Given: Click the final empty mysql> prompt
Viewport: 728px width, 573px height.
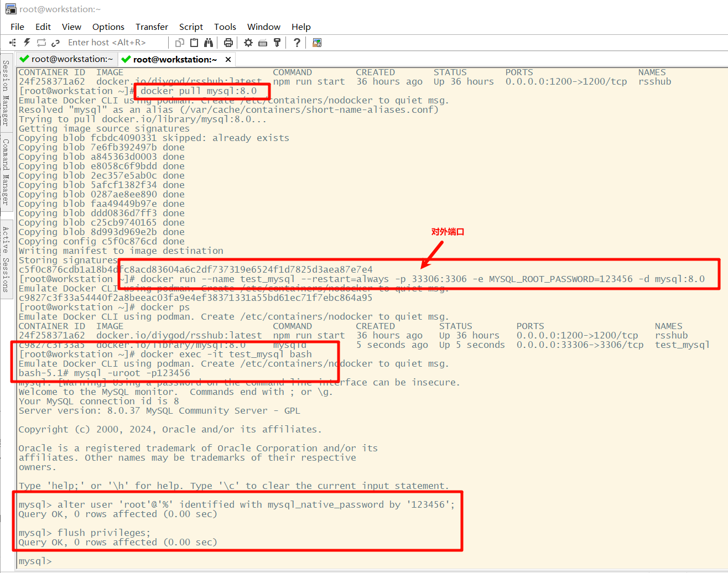Looking at the screenshot, I should click(35, 561).
